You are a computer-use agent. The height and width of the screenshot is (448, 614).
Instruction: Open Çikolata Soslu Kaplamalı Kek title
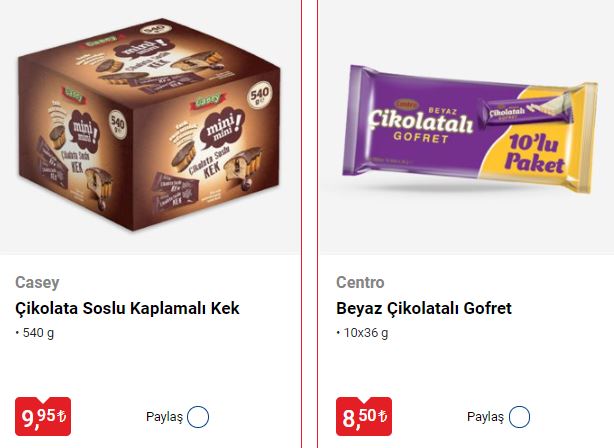pyautogui.click(x=127, y=308)
